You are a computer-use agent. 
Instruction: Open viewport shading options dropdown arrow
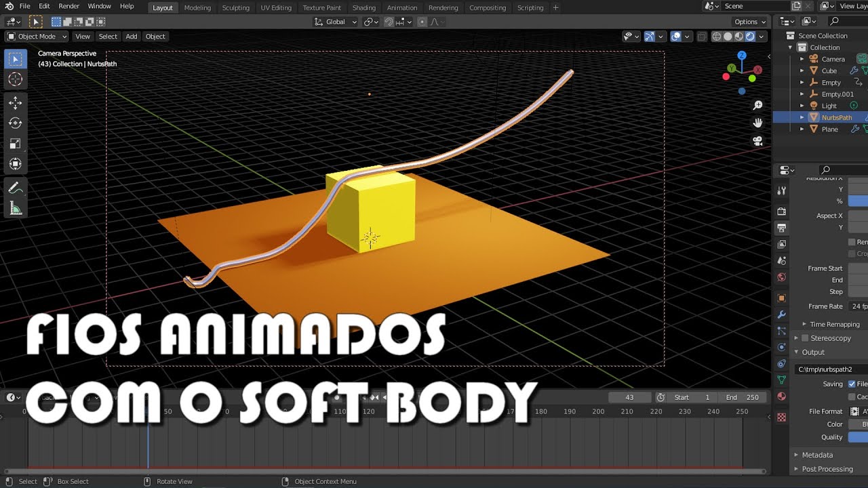(762, 37)
